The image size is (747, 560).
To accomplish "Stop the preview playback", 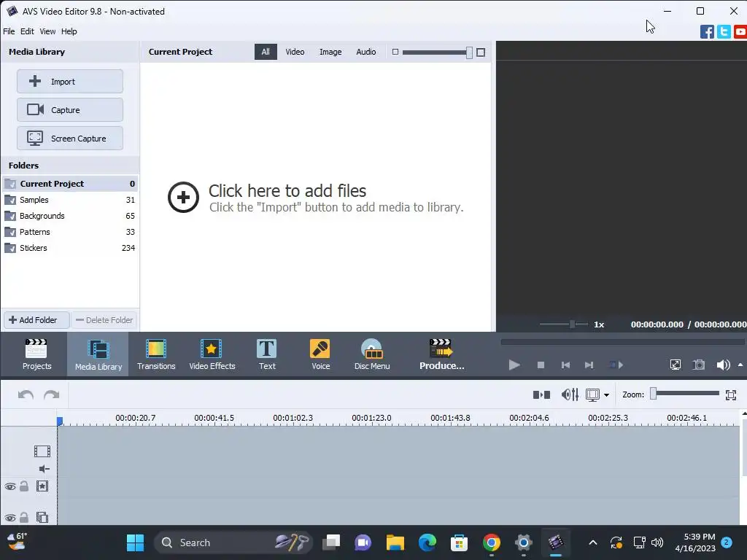I will (x=541, y=365).
